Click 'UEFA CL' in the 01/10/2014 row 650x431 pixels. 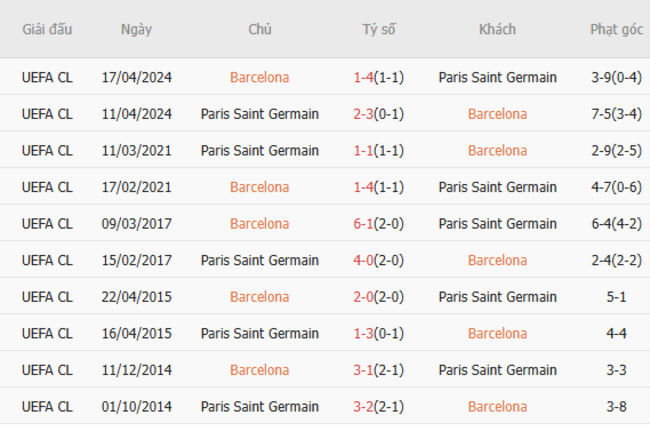click(47, 407)
